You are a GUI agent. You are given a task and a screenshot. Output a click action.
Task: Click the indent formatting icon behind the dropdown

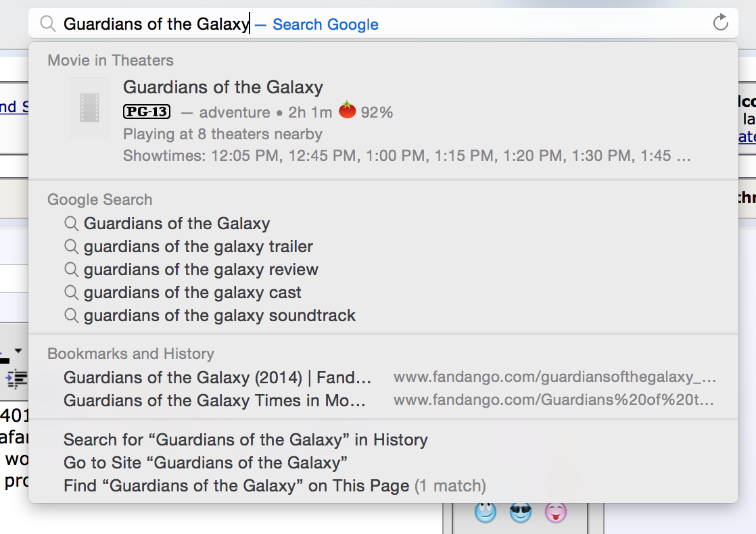coord(17,379)
